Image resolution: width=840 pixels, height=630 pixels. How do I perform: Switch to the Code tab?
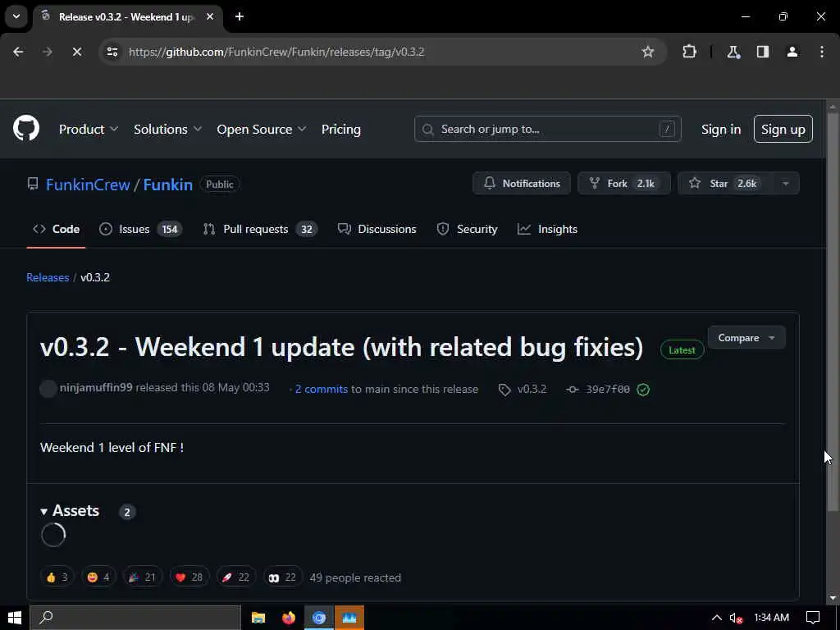click(57, 229)
